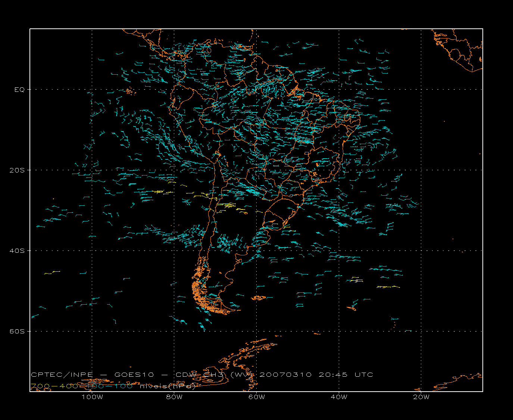Click the 100W longitude label
This screenshot has height=420, width=513.
click(x=92, y=397)
